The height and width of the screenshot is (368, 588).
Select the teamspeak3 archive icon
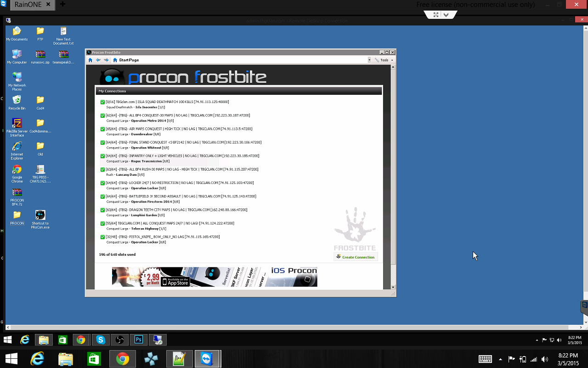63,57
